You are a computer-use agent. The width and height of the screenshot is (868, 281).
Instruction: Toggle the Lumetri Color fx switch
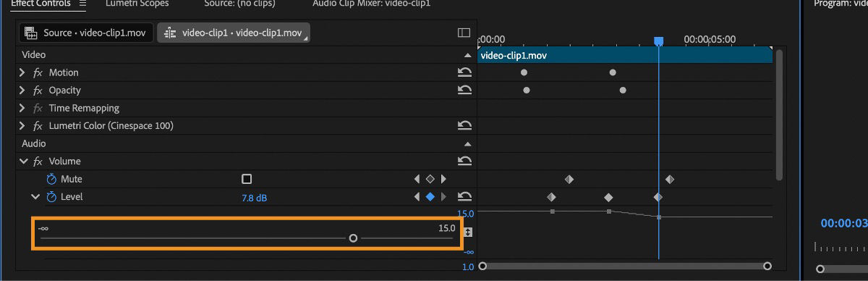coord(38,126)
